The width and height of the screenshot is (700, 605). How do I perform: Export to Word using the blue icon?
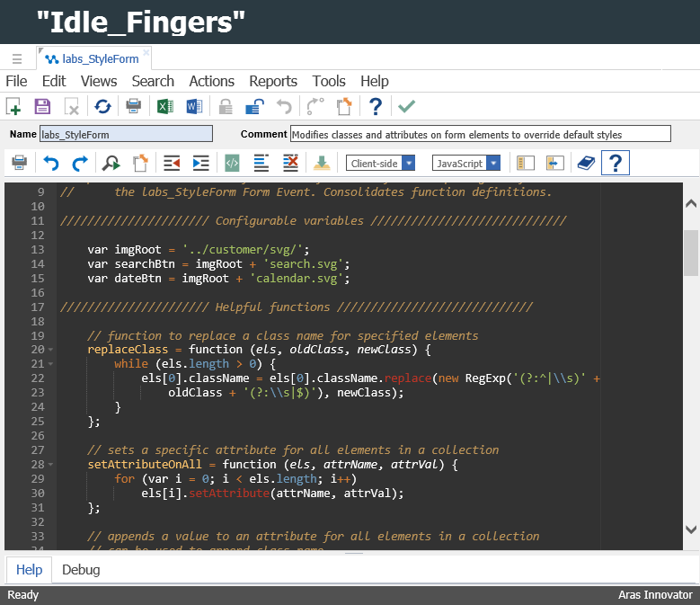pyautogui.click(x=194, y=107)
